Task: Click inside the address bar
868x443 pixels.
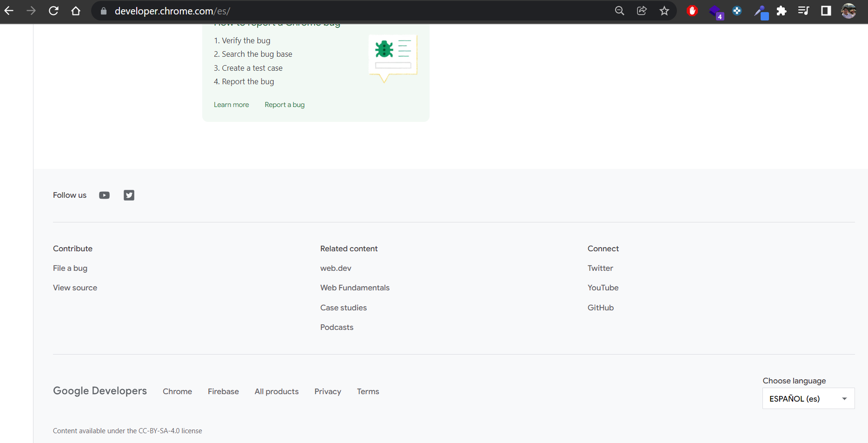Action: [x=279, y=11]
